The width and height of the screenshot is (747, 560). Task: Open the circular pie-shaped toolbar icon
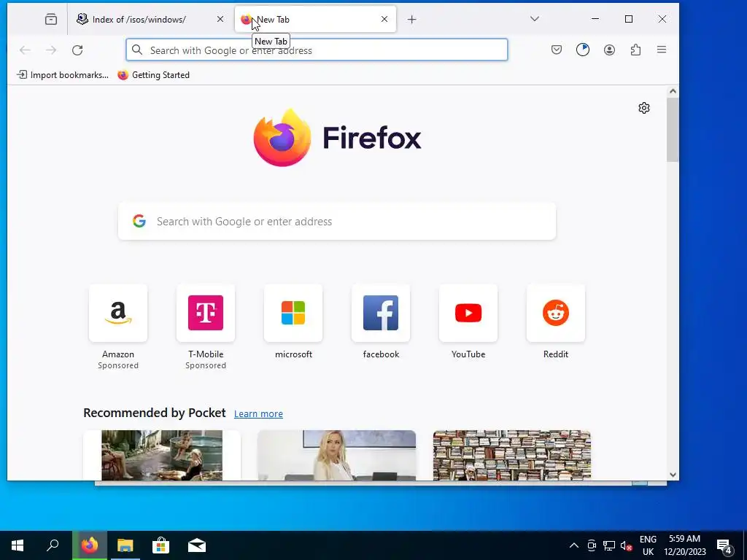[583, 50]
